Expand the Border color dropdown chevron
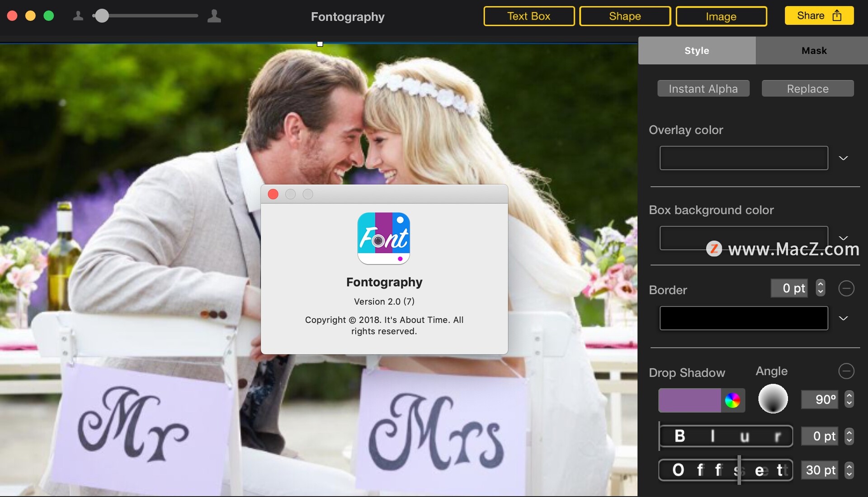868x497 pixels. coord(843,318)
